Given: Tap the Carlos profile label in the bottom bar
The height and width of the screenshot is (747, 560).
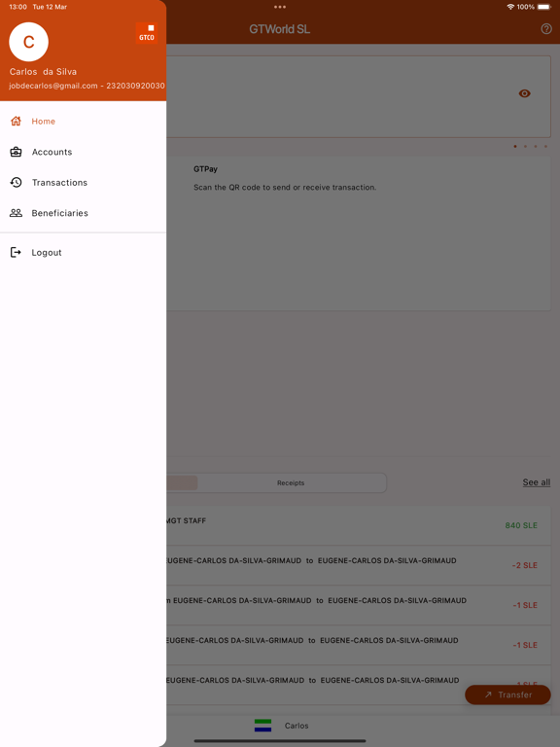Looking at the screenshot, I should (x=297, y=726).
